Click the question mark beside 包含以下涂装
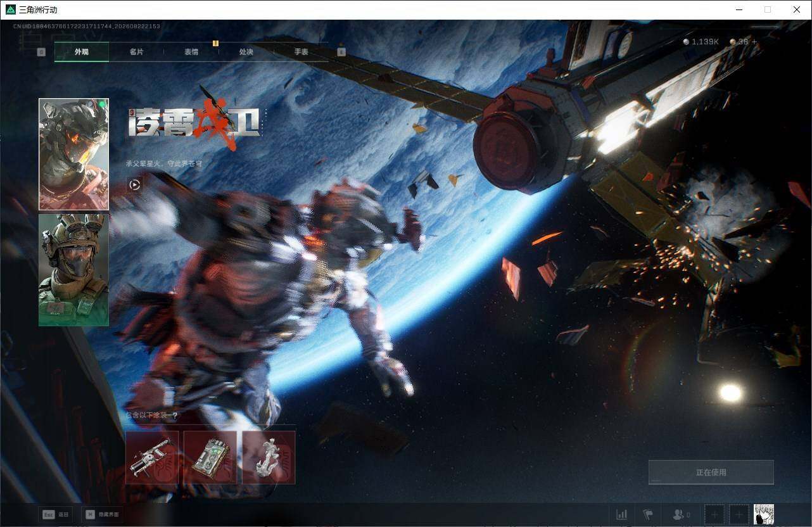The image size is (812, 527). click(x=175, y=416)
